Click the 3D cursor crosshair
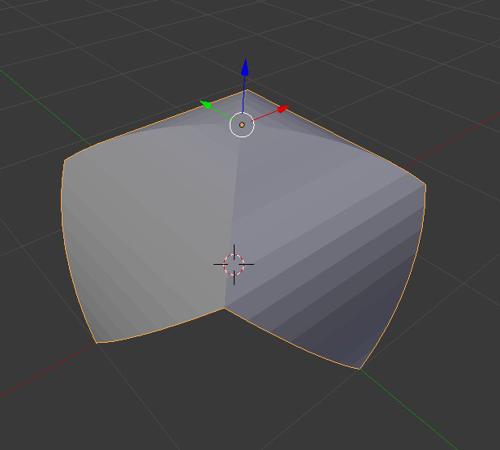 pos(234,264)
